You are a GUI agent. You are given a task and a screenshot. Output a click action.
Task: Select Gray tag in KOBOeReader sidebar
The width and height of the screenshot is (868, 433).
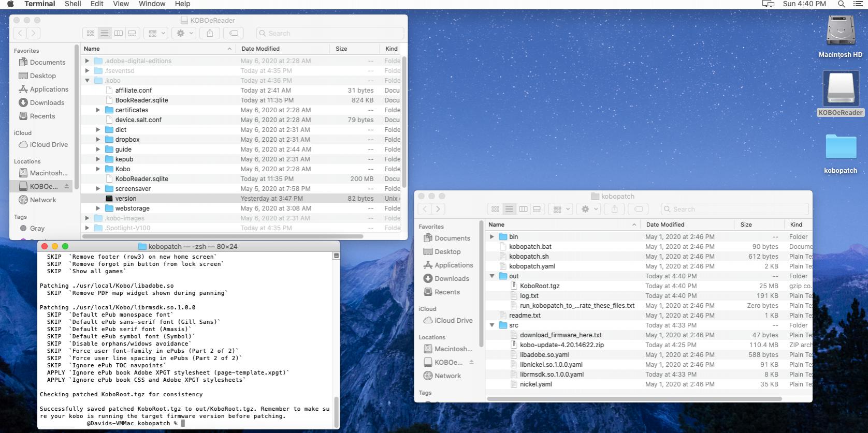[33, 228]
